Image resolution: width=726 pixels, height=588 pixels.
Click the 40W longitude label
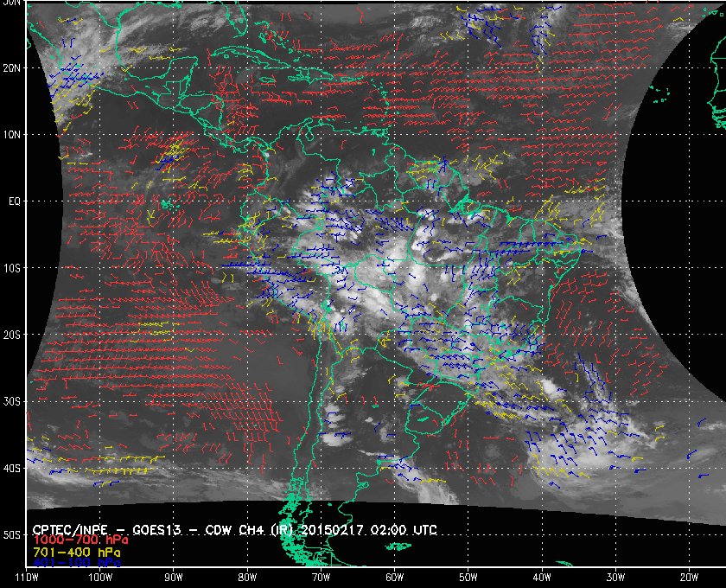pos(542,578)
